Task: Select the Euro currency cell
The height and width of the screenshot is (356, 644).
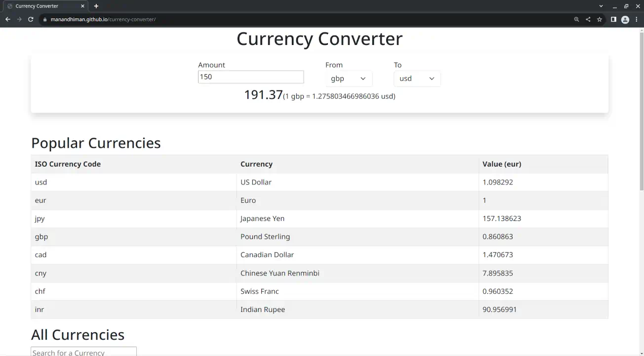Action: click(358, 200)
